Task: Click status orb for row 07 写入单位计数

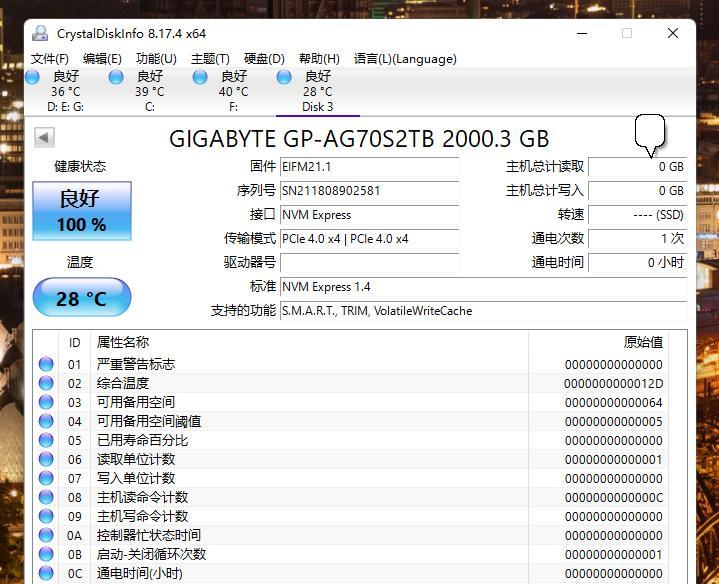Action: click(46, 478)
